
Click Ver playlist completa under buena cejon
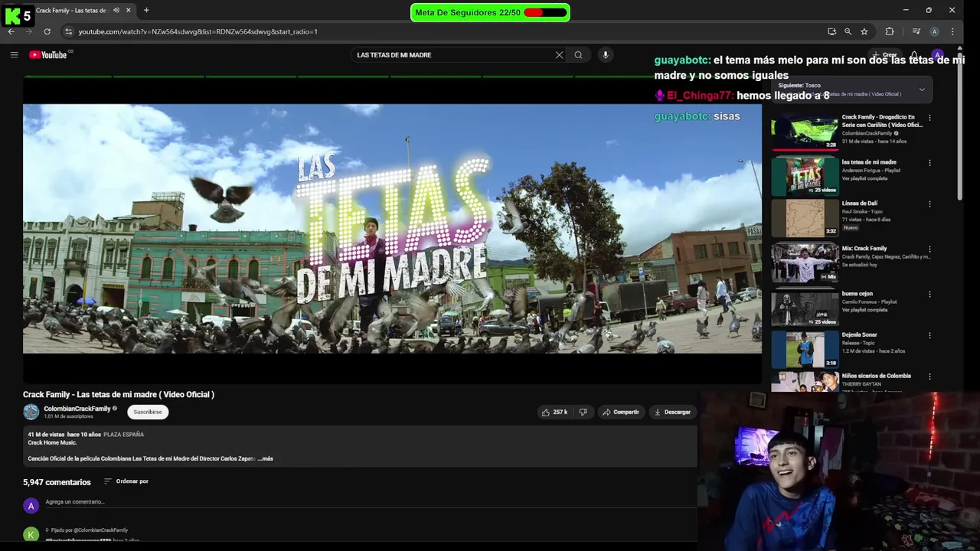click(864, 310)
